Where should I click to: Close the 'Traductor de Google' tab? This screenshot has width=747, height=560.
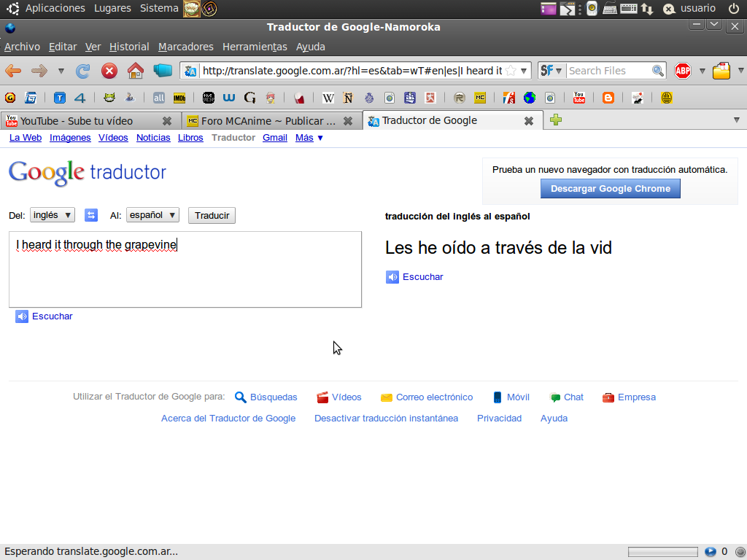click(x=529, y=121)
